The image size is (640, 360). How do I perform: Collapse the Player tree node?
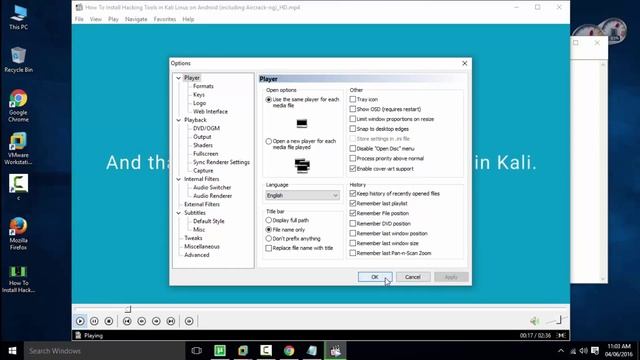click(178, 78)
